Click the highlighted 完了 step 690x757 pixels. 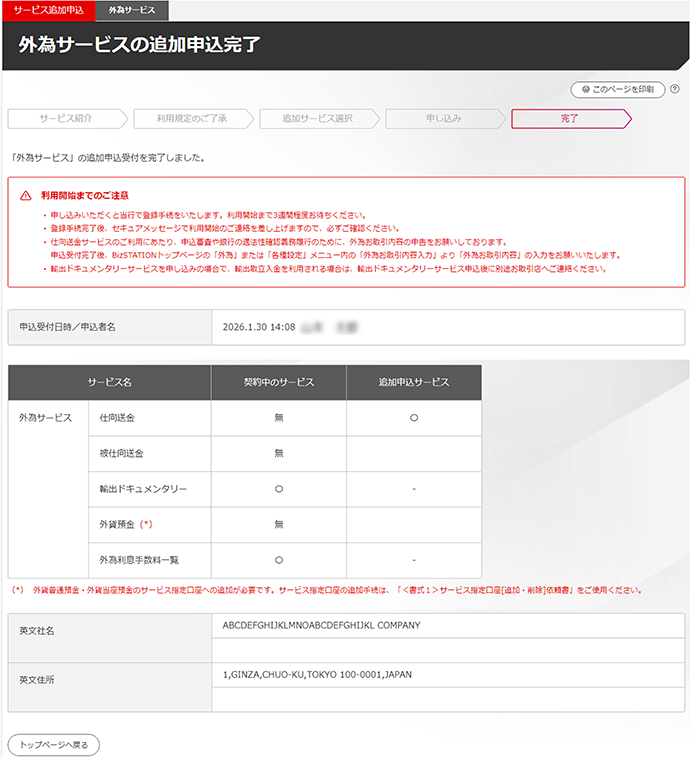568,119
